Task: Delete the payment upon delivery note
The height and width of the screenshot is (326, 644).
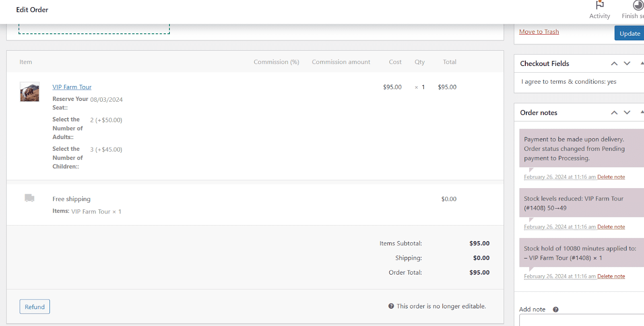Action: (611, 177)
